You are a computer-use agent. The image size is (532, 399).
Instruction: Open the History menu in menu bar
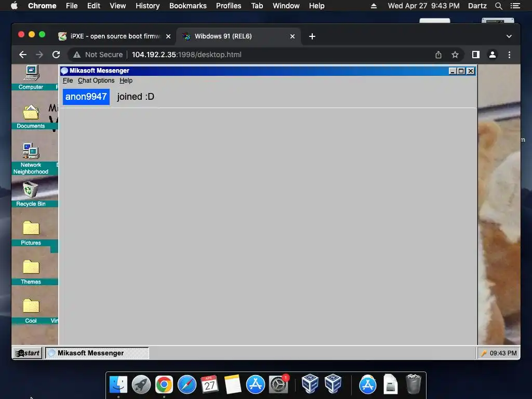[x=148, y=6]
